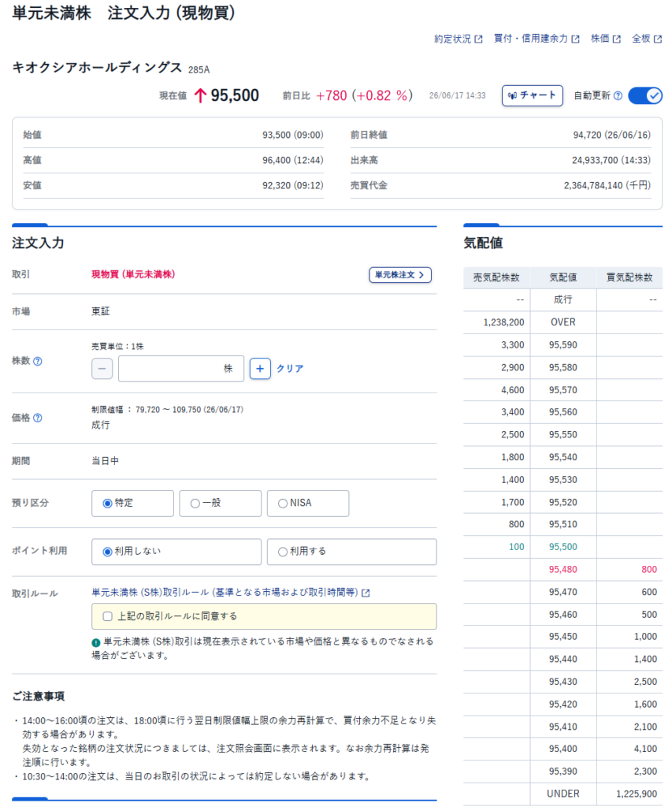Click the 単元株注文 button
Viewport: 672px width, 807px height.
[399, 275]
